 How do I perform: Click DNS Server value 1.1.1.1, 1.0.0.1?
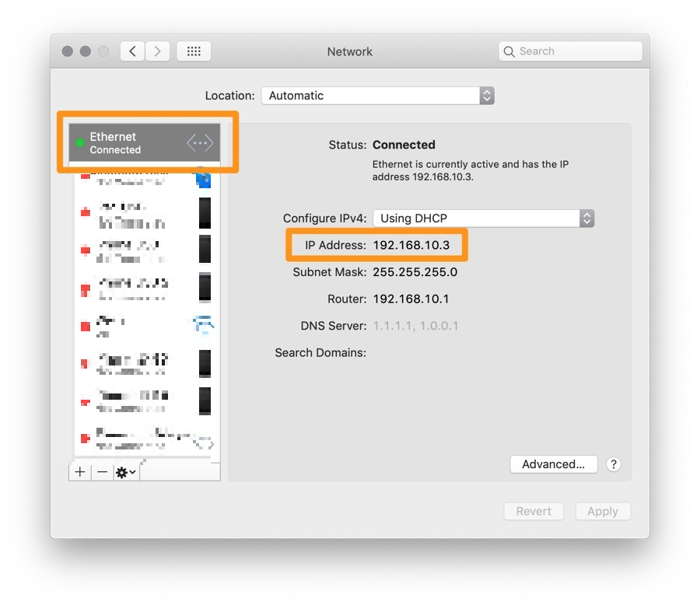415,326
